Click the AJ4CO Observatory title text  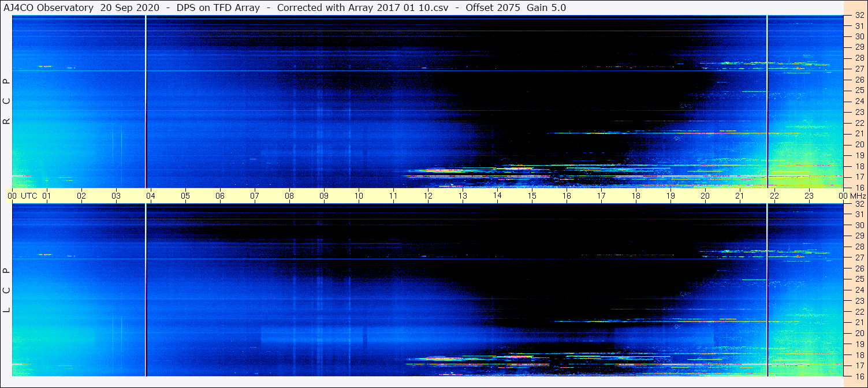pyautogui.click(x=49, y=8)
